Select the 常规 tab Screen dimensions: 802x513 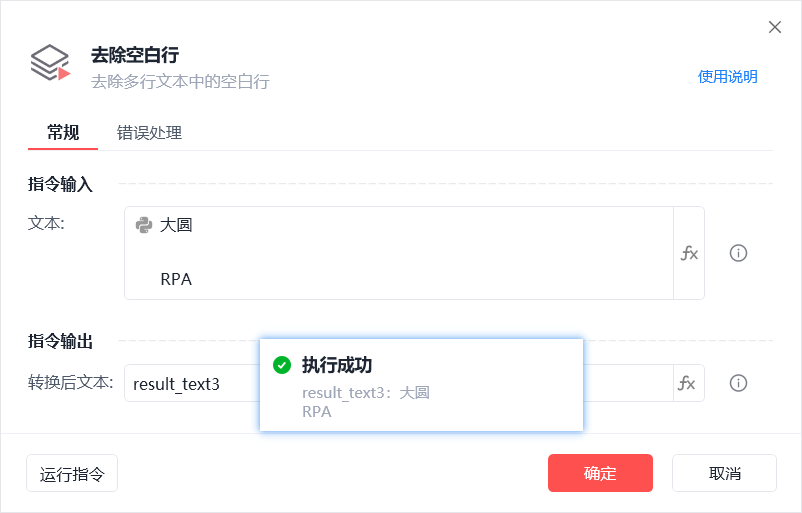tap(63, 132)
